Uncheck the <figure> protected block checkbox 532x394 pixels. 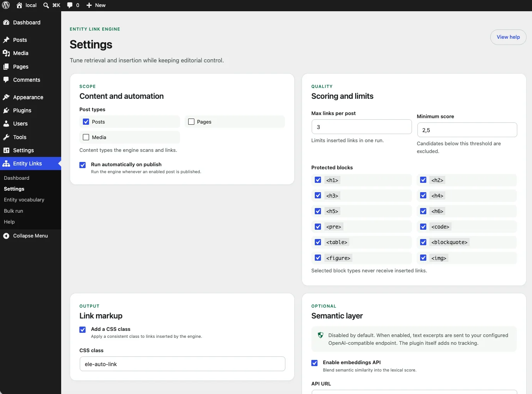(x=318, y=258)
